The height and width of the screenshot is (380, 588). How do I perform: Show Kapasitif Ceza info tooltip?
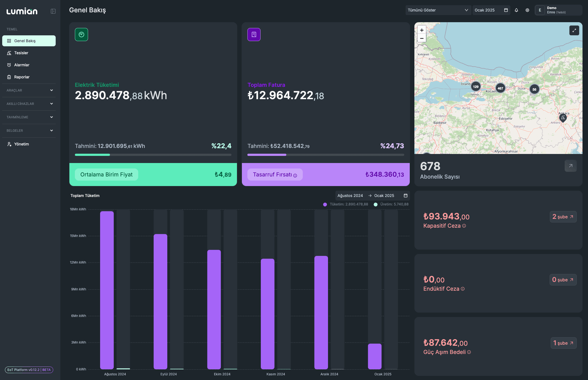(x=464, y=226)
